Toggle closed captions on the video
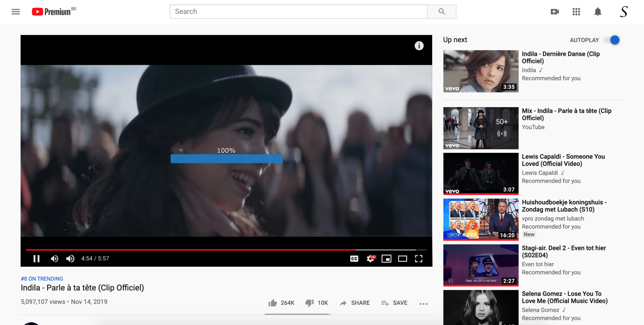The width and height of the screenshot is (644, 325). coord(354,259)
